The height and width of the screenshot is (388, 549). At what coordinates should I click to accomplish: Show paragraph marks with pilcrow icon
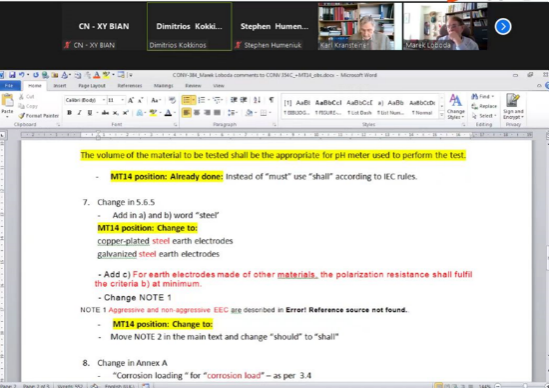click(271, 100)
